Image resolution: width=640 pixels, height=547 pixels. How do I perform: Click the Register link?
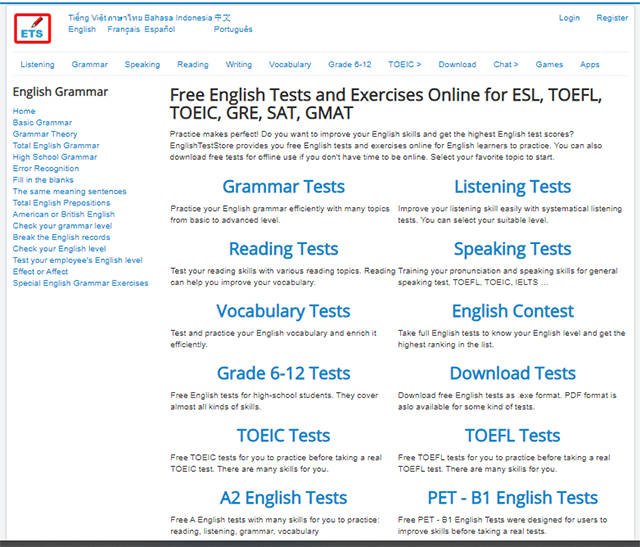click(x=612, y=18)
